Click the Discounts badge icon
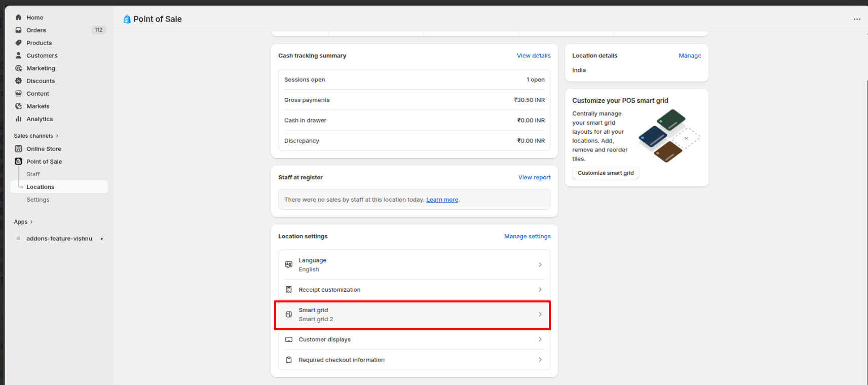Viewport: 868px width, 385px height. [x=19, y=81]
